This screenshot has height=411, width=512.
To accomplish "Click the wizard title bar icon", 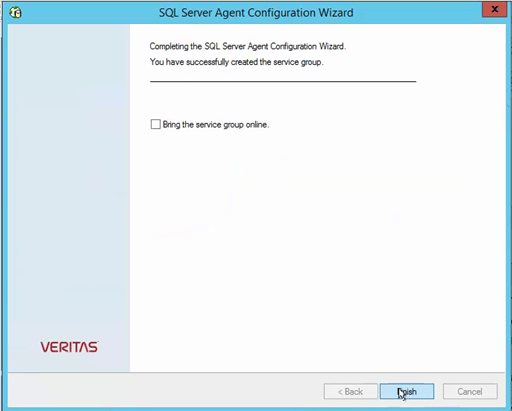I will pyautogui.click(x=15, y=13).
